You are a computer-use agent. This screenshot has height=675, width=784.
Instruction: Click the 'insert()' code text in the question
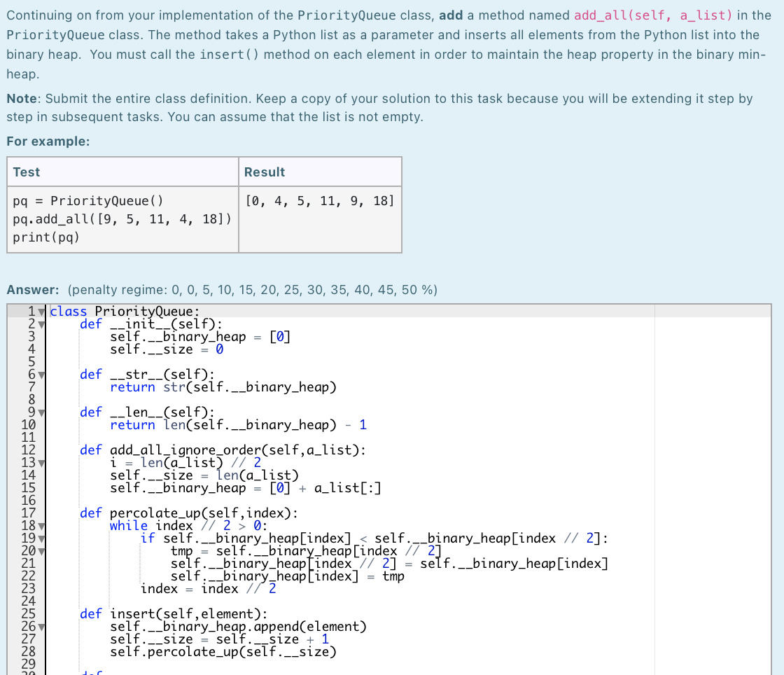click(229, 55)
